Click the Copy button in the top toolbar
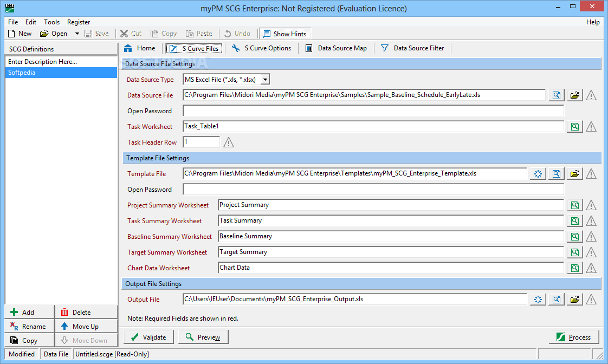 click(164, 34)
